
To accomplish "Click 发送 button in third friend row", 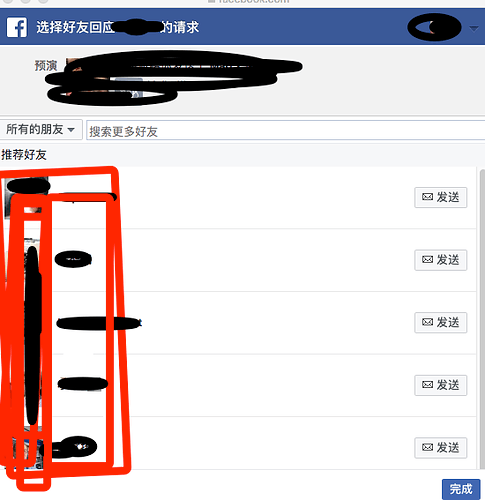I will (x=441, y=322).
